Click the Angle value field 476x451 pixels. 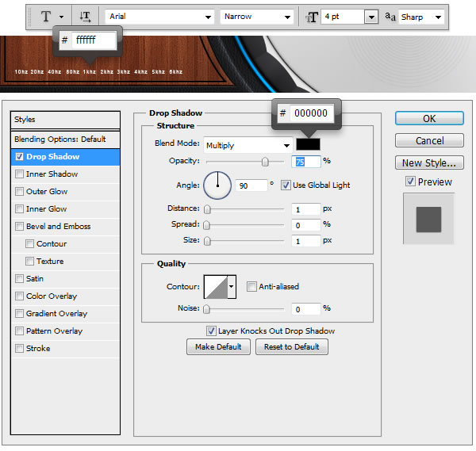(x=251, y=185)
